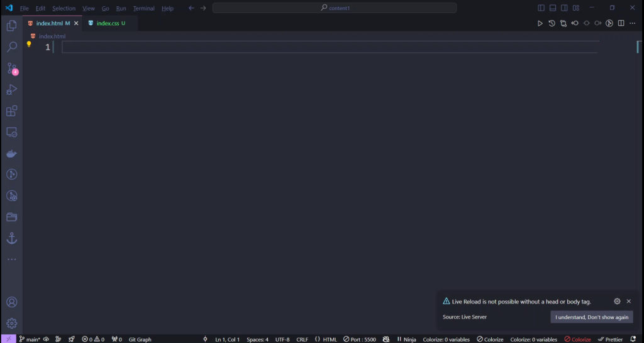
Task: Open notifications bell in status bar
Action: pyautogui.click(x=633, y=339)
